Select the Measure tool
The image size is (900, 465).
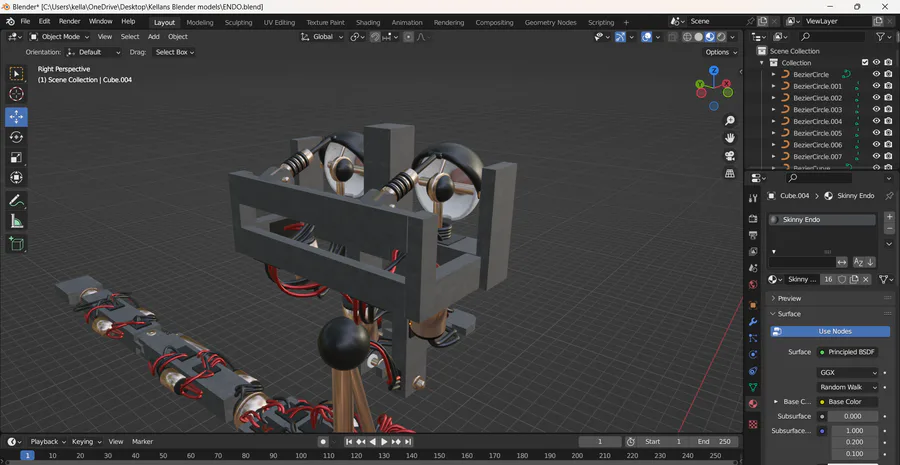coord(17,221)
